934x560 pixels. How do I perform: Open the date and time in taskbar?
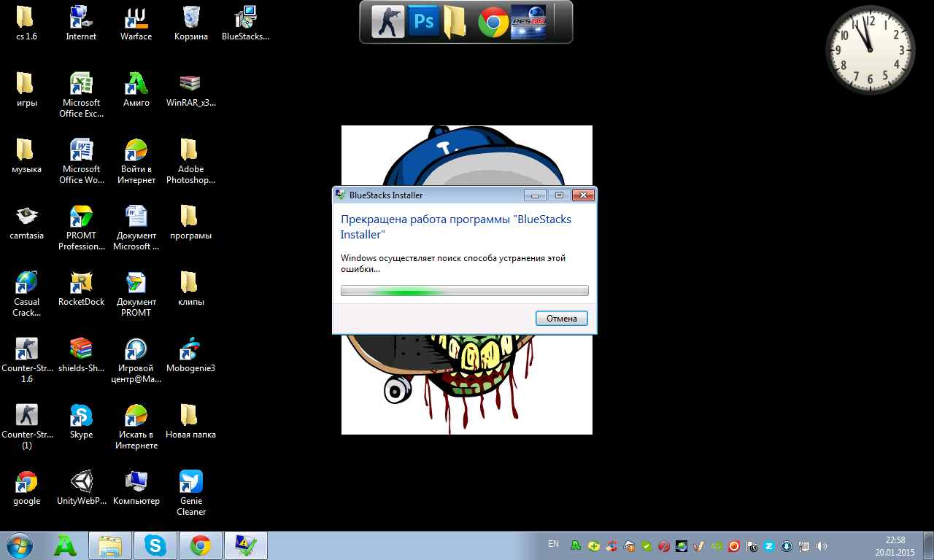pos(895,546)
